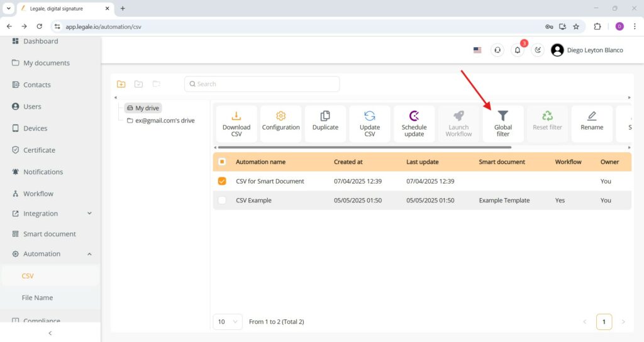Open the notifications bell
The height and width of the screenshot is (342, 644).
click(x=518, y=50)
